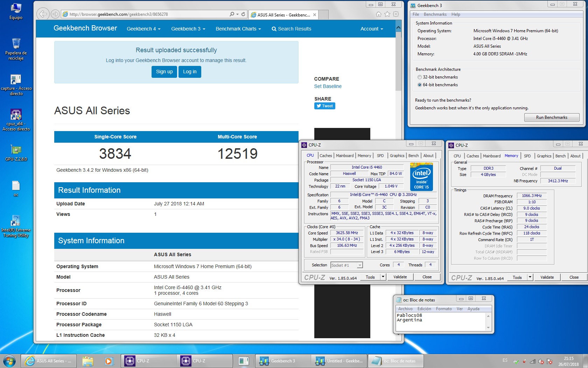Open Windows Explorer from the taskbar

coord(88,361)
